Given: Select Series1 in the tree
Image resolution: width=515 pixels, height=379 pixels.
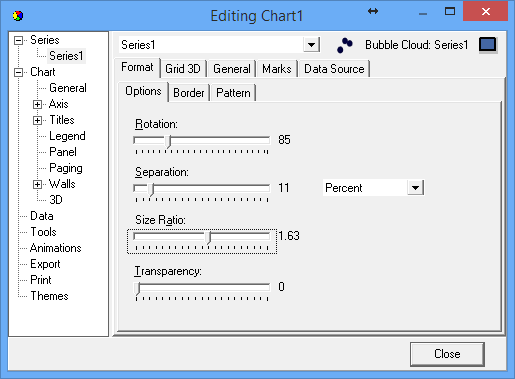Looking at the screenshot, I should tap(66, 56).
